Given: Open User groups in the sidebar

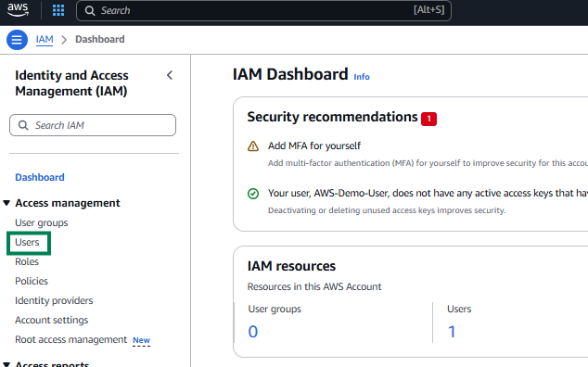Looking at the screenshot, I should pos(41,222).
